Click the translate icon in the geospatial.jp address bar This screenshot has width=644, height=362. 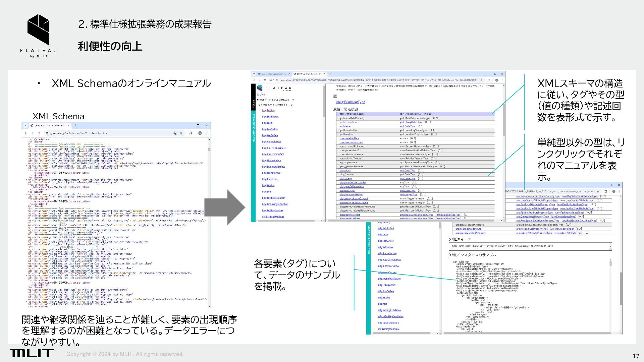tap(175, 133)
